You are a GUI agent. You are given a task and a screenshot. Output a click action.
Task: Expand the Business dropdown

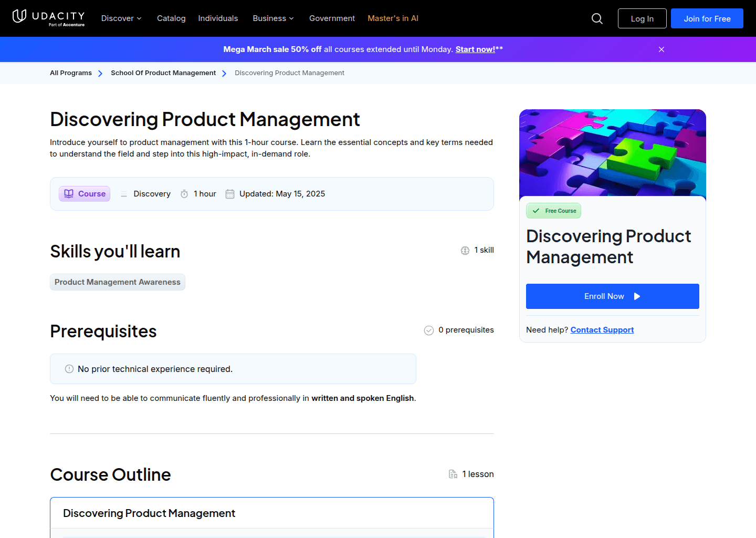click(x=273, y=18)
